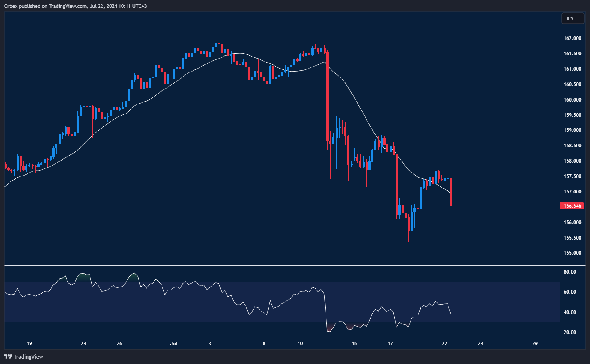Viewport: 590px width, 364px height.
Task: Click the 162.000 price axis label
Action: pos(573,38)
